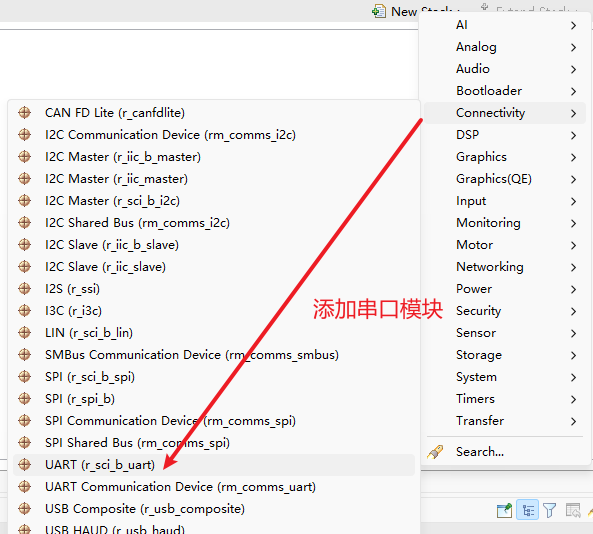Select I2C Master (r_iic_b_master) text
This screenshot has width=593, height=534.
click(123, 157)
